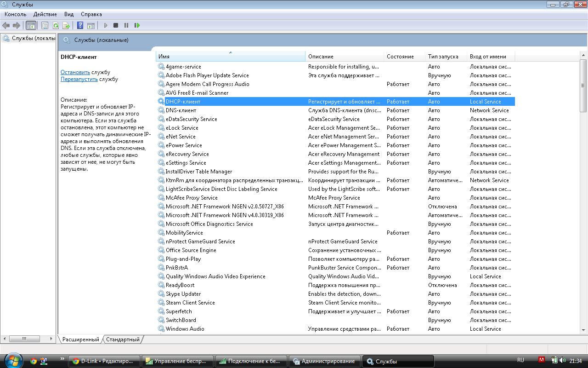Sort services by the Состояние column header

point(400,57)
